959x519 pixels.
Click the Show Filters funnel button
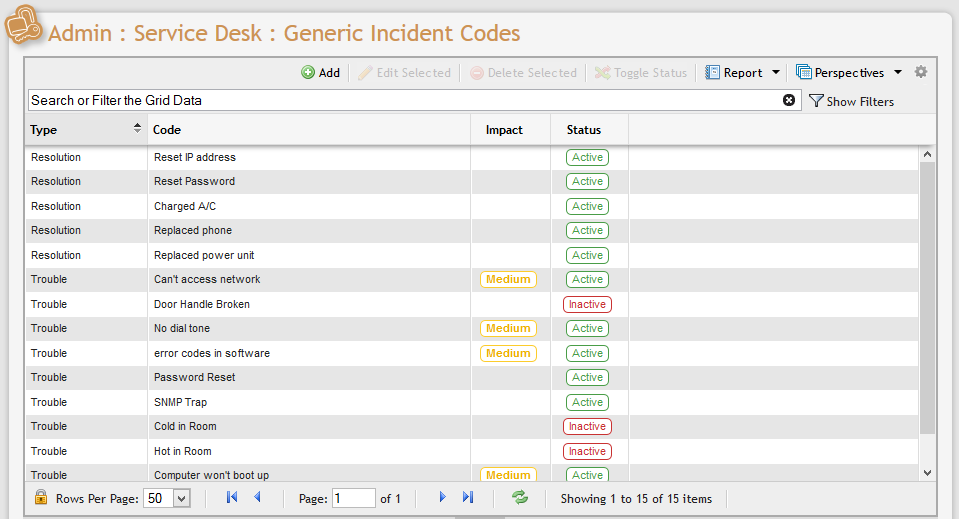851,101
